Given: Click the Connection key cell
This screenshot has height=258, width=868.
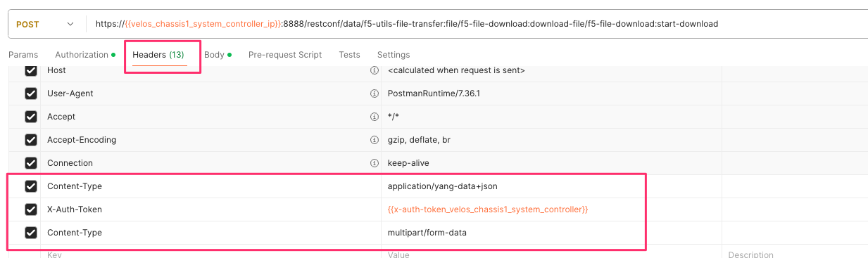Looking at the screenshot, I should [x=211, y=163].
